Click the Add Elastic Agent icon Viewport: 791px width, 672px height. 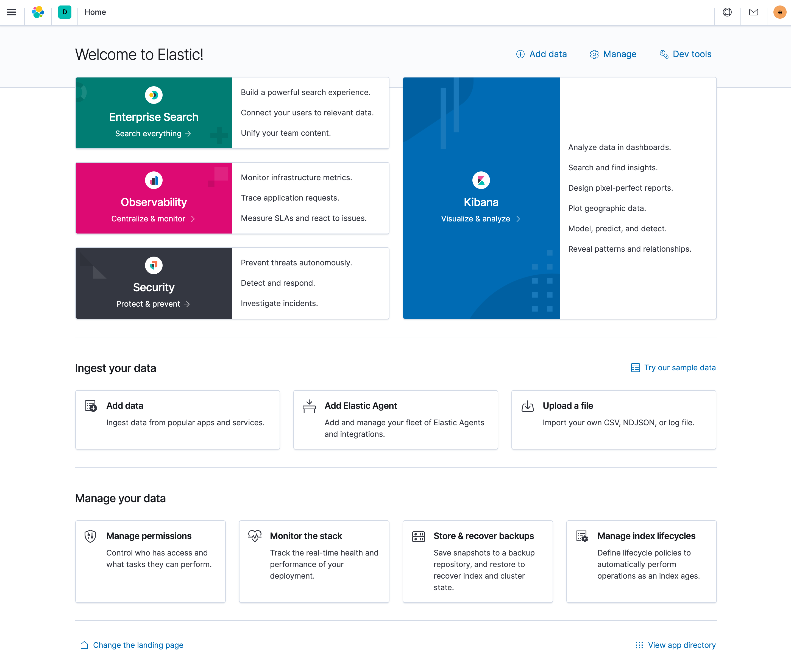[309, 406]
